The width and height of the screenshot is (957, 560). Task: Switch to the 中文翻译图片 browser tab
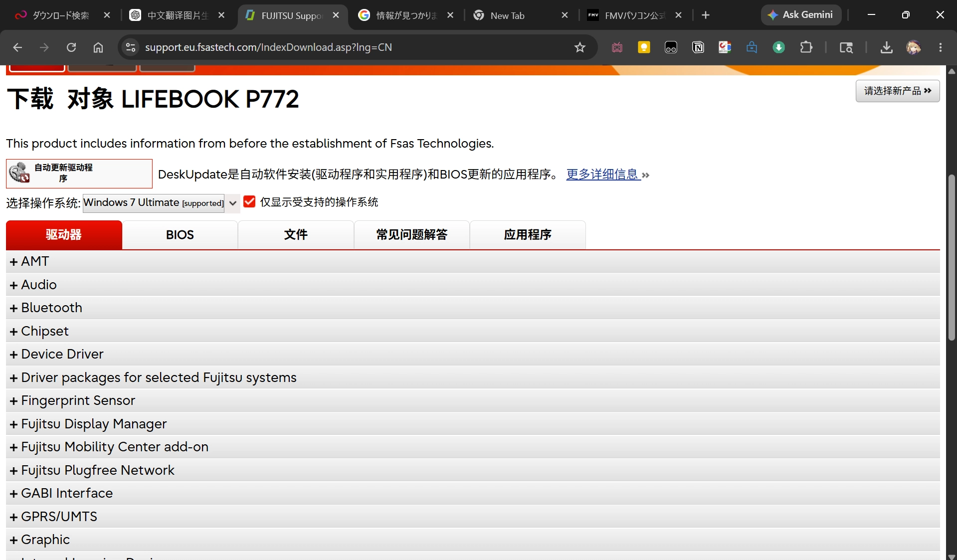(x=178, y=15)
